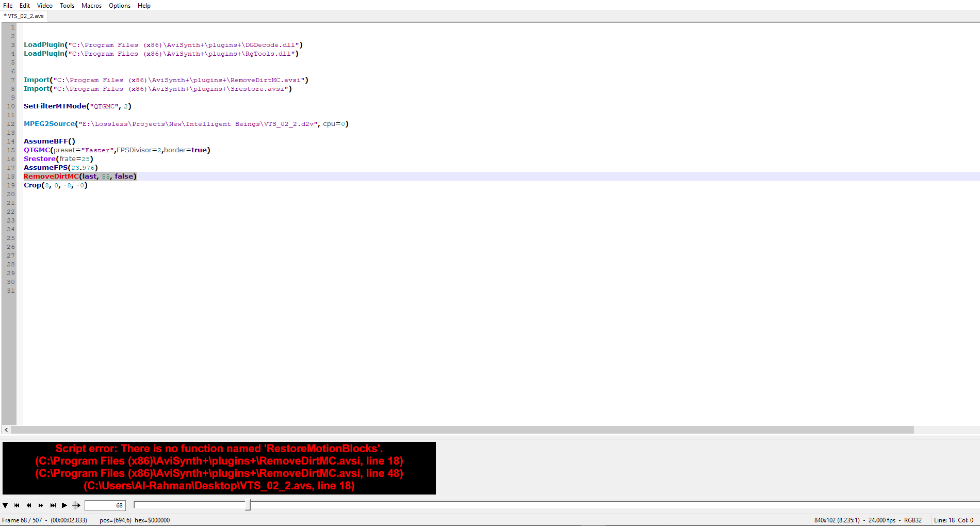The height and width of the screenshot is (526, 980).
Task: Open the Video menu
Action: point(45,6)
